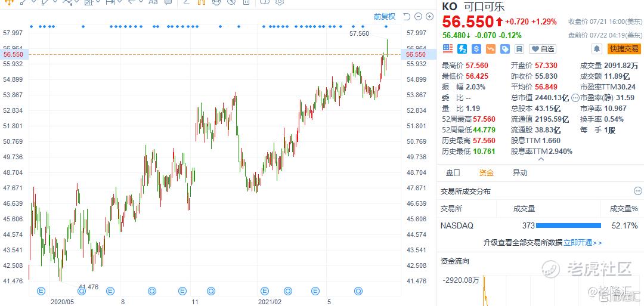Click the trash icon to delete drawings
The height and width of the screenshot is (306, 644).
246,2
